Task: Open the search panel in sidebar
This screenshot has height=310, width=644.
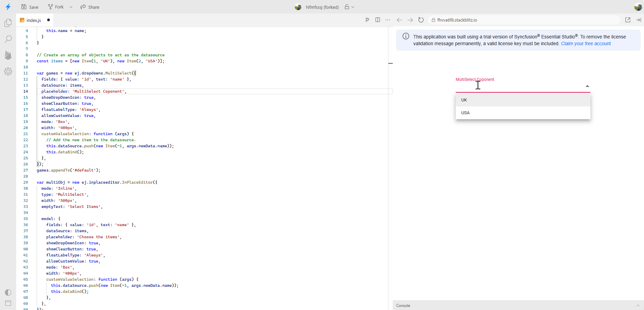Action: click(8, 39)
